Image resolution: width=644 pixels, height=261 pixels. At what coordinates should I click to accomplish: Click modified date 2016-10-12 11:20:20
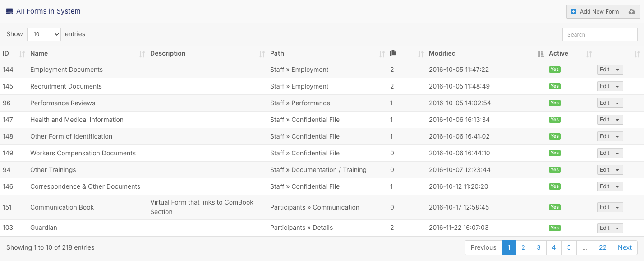tap(458, 186)
